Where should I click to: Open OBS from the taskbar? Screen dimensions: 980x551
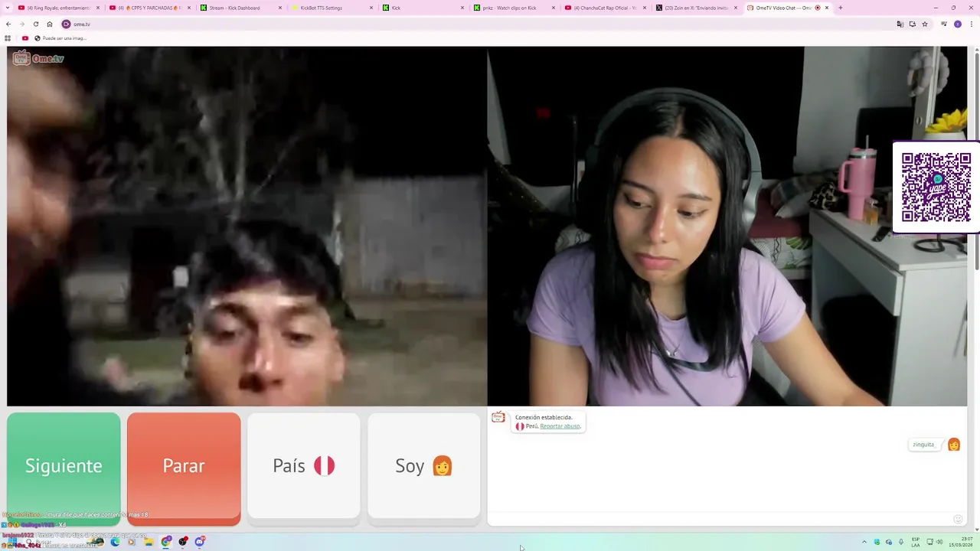(183, 542)
